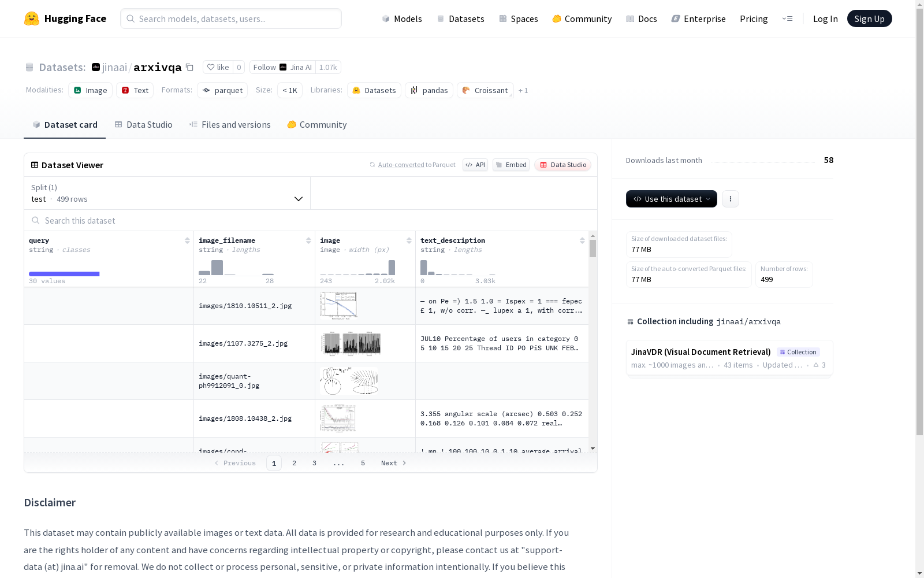
Task: Click the 1.07k followers count
Action: click(x=328, y=67)
